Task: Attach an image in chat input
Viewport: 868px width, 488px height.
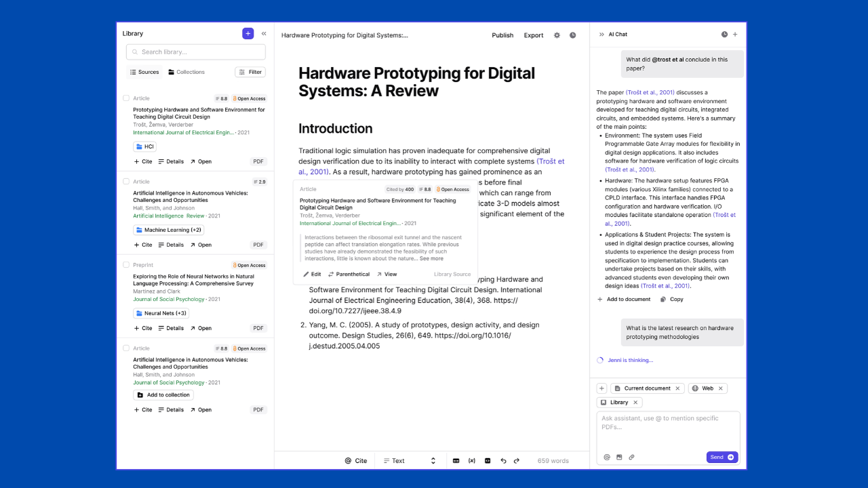Action: coord(619,457)
